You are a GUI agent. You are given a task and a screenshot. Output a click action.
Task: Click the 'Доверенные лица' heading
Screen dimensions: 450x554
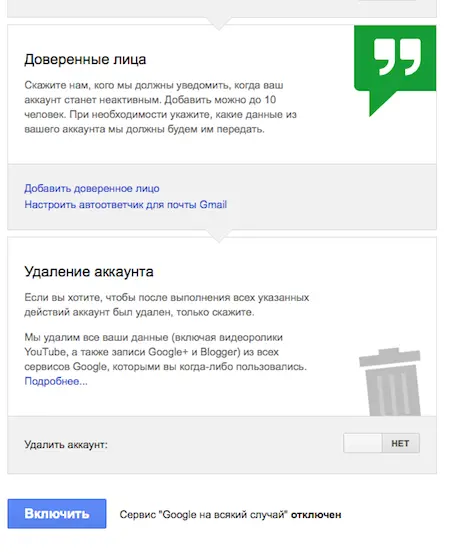[85, 59]
